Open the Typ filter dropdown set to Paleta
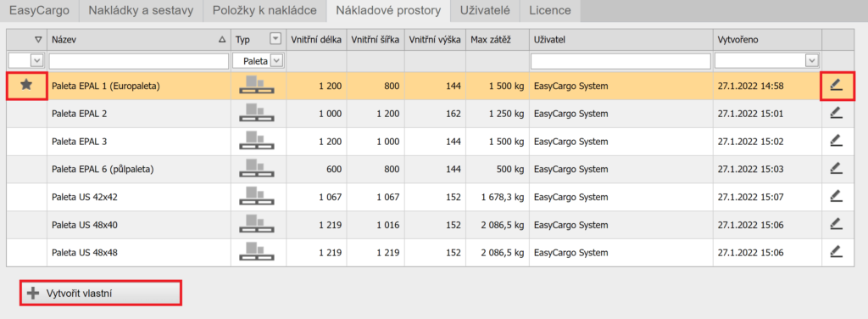 277,60
